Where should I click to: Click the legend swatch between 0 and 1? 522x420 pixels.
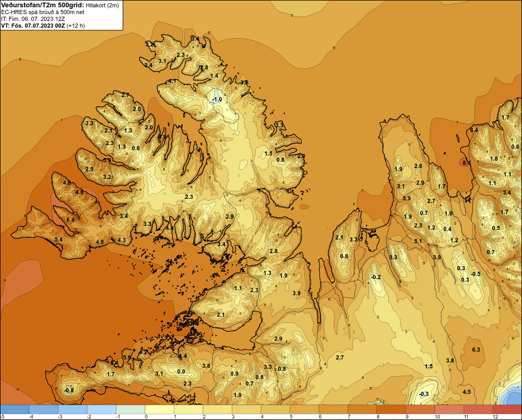click(159, 410)
